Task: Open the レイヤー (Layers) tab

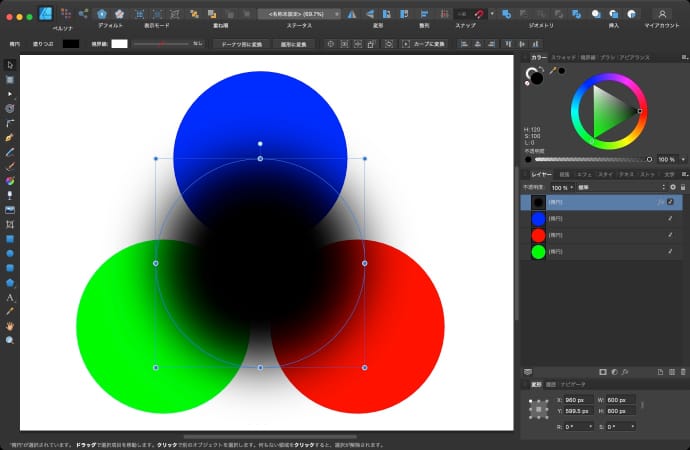Action: click(540, 174)
